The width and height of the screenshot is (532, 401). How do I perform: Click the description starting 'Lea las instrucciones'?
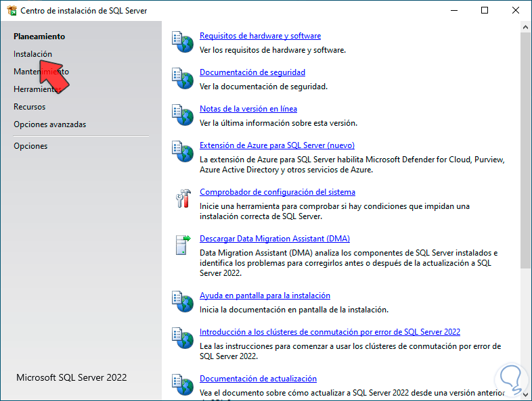[x=351, y=351]
